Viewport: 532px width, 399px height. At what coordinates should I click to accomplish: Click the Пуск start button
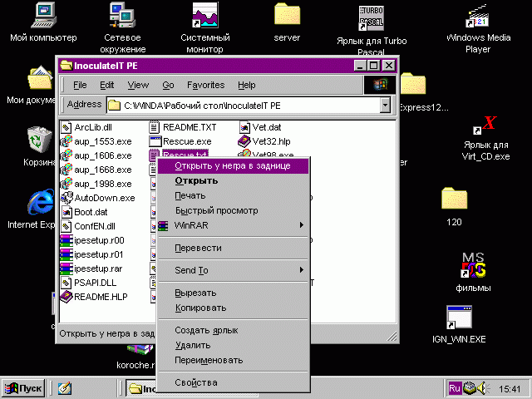pos(24,388)
